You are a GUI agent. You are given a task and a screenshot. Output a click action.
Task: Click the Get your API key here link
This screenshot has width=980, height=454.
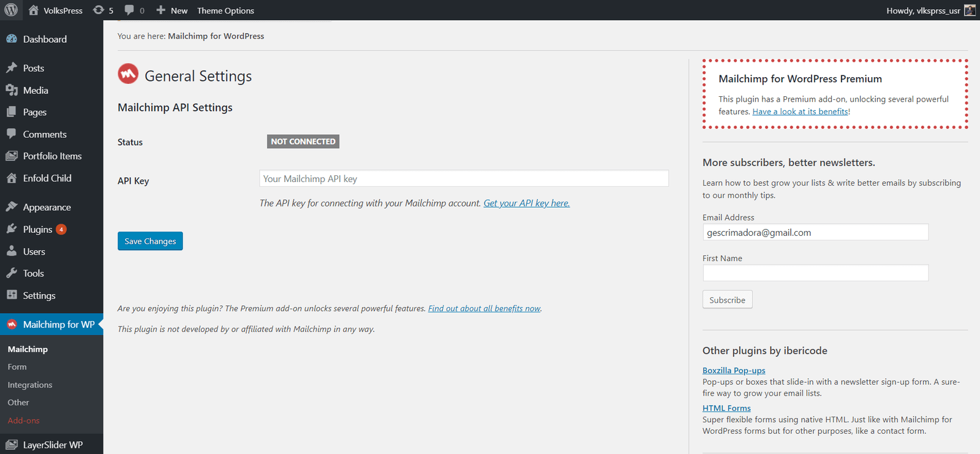point(527,203)
